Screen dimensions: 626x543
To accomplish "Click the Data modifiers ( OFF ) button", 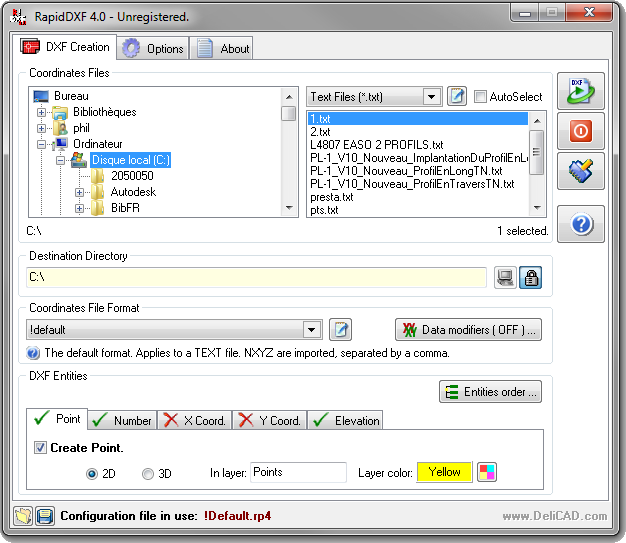I will coord(468,329).
